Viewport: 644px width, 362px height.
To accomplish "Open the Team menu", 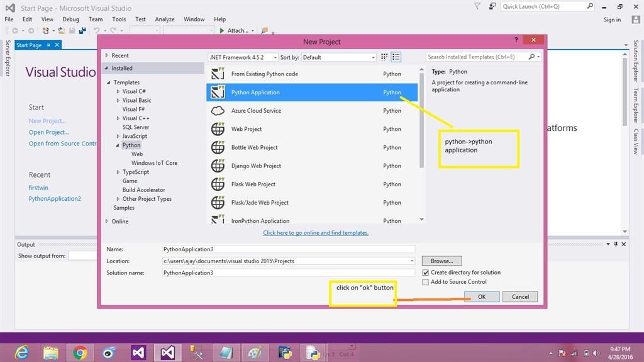I will (x=96, y=19).
